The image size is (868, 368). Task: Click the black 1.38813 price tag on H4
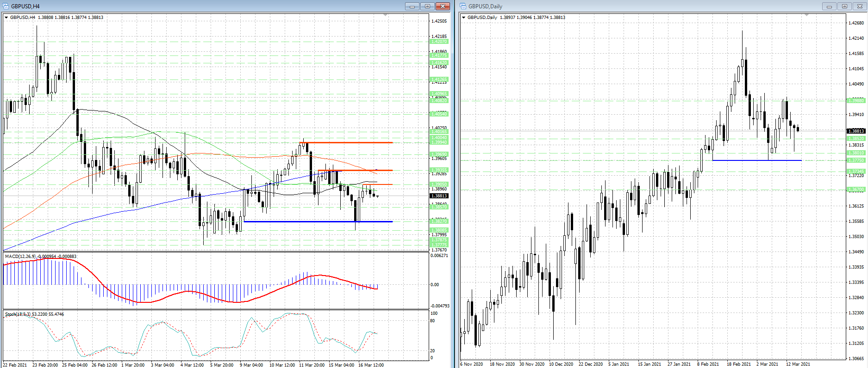(439, 196)
